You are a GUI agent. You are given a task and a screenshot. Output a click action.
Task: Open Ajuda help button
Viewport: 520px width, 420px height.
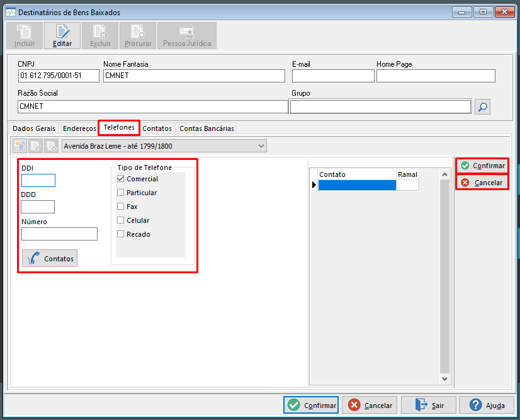pyautogui.click(x=487, y=405)
